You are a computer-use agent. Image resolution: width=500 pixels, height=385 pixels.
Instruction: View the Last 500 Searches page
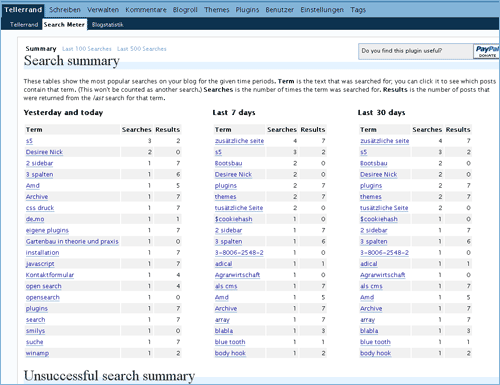142,49
